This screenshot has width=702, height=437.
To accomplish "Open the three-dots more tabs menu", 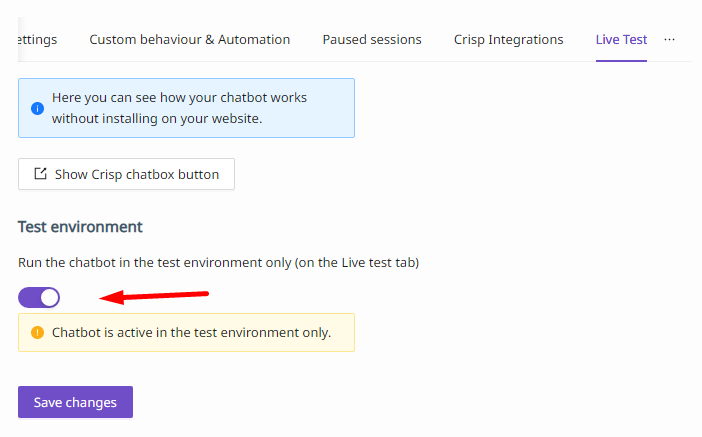I will [x=669, y=39].
